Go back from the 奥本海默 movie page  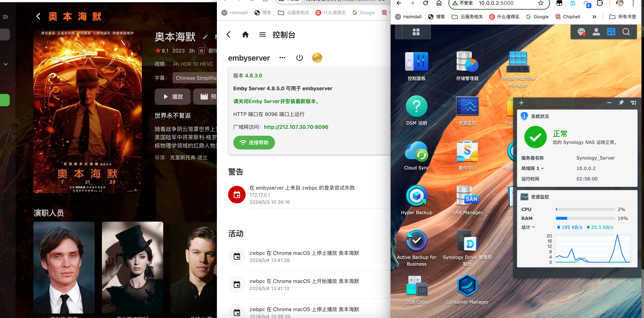pos(38,17)
